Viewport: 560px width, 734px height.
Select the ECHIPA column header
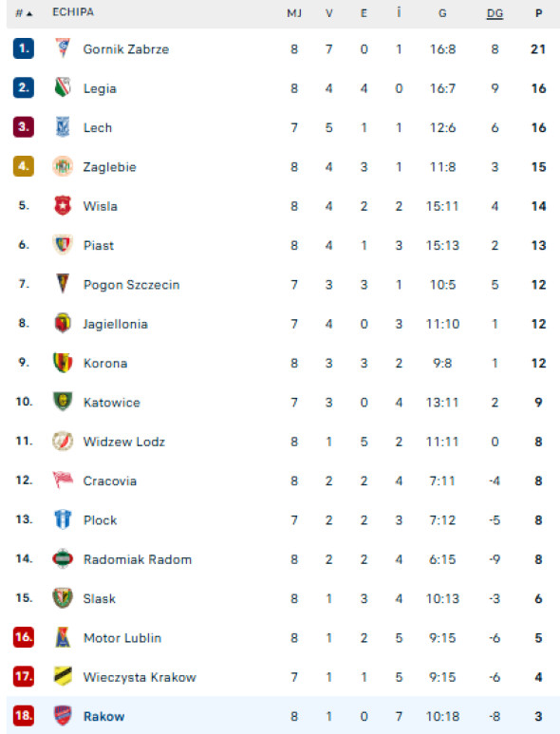coord(73,12)
